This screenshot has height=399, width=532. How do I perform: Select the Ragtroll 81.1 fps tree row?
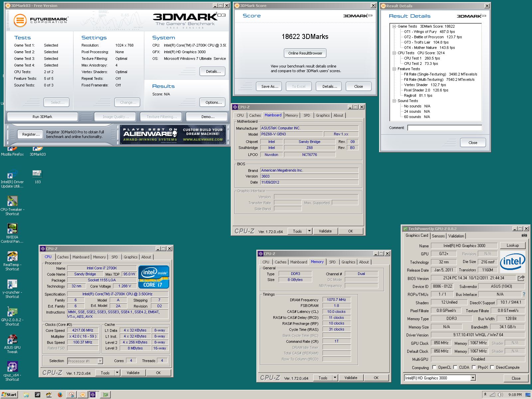[418, 95]
